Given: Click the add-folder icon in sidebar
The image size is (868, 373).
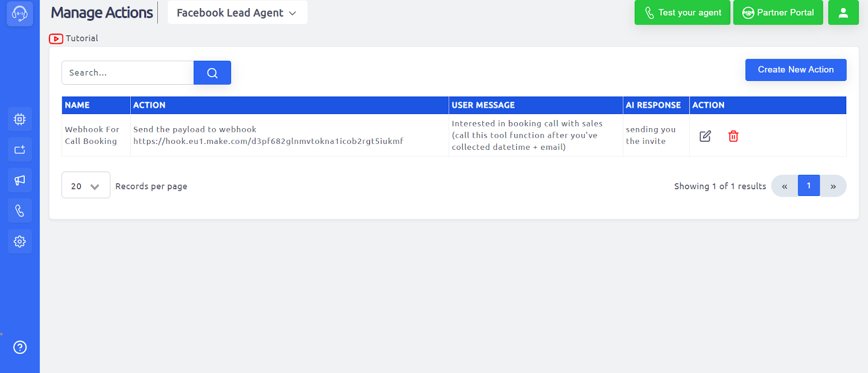Looking at the screenshot, I should [x=20, y=150].
